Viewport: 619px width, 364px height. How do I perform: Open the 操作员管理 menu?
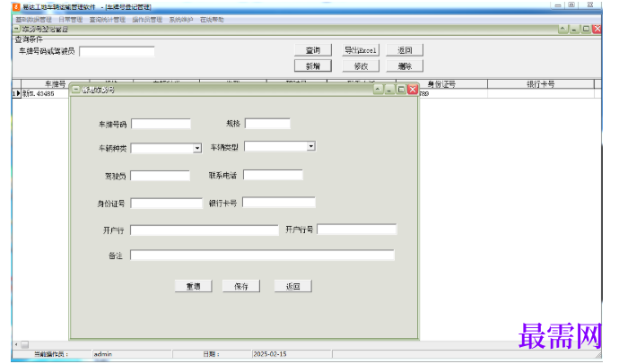tap(147, 20)
